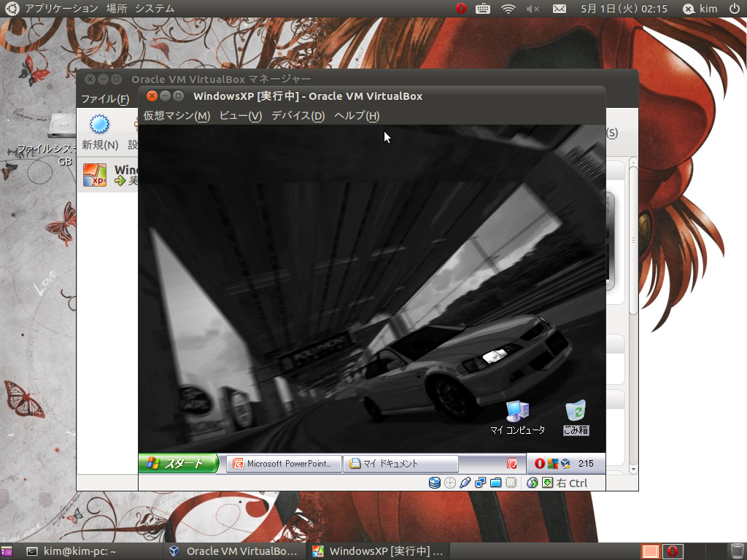Open the アプリケーション menu in top panel
Screen dimensions: 747x560
pyautogui.click(x=61, y=9)
